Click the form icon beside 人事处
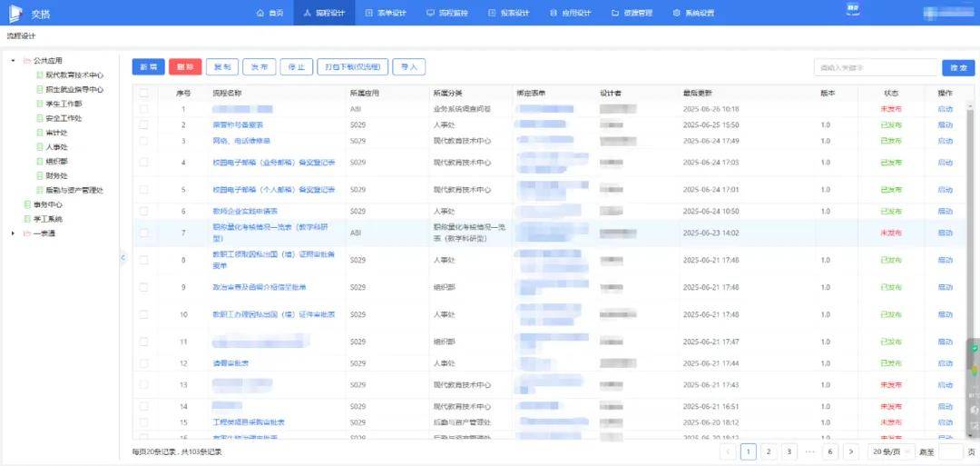The width and height of the screenshot is (980, 466). point(39,147)
